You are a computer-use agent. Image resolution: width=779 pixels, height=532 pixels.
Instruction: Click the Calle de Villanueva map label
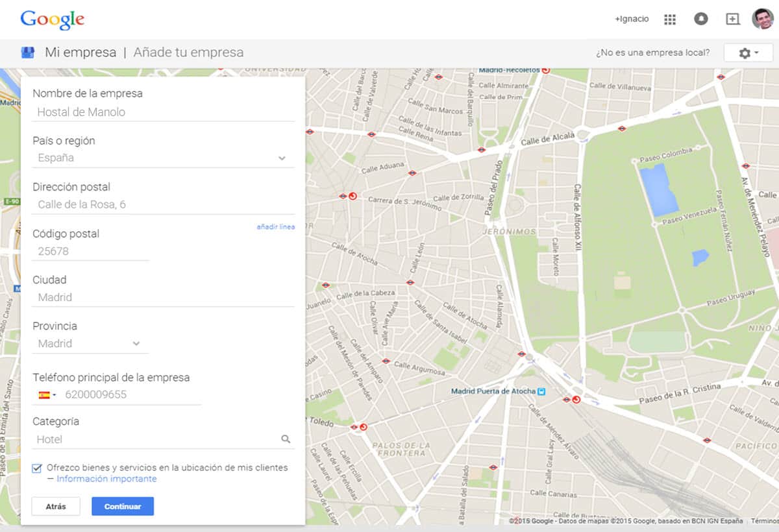[x=620, y=86]
